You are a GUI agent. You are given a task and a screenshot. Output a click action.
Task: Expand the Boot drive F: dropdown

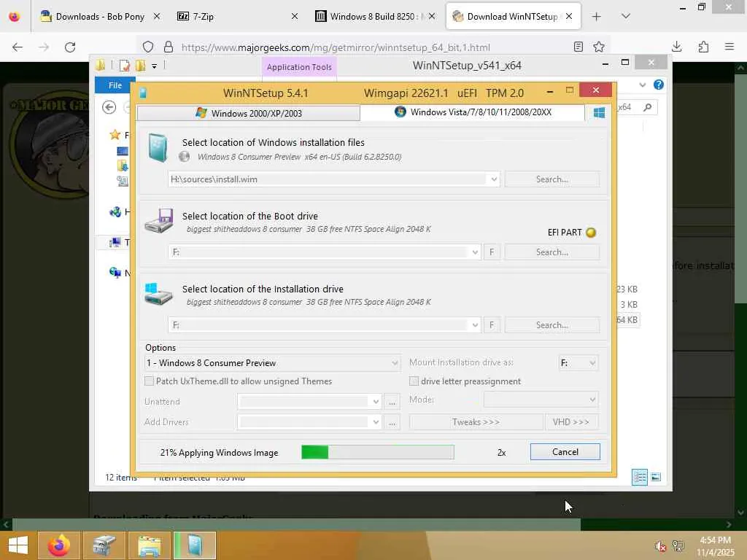(x=474, y=252)
